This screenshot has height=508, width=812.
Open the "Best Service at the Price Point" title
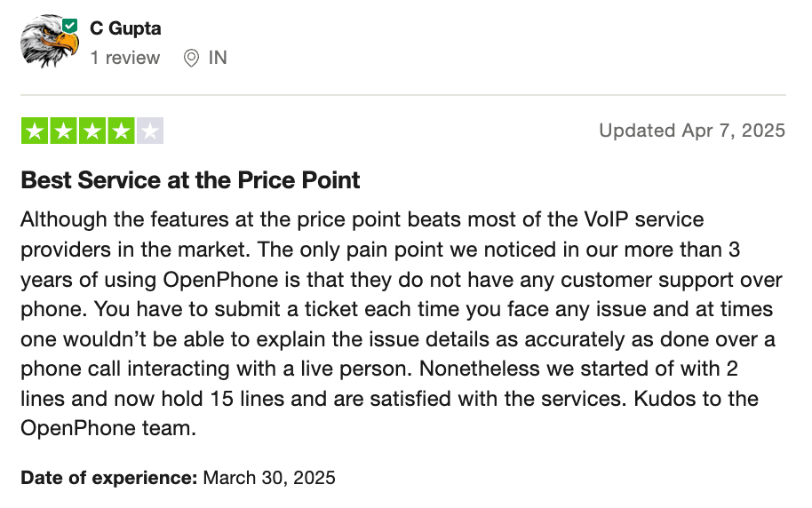coord(190,180)
